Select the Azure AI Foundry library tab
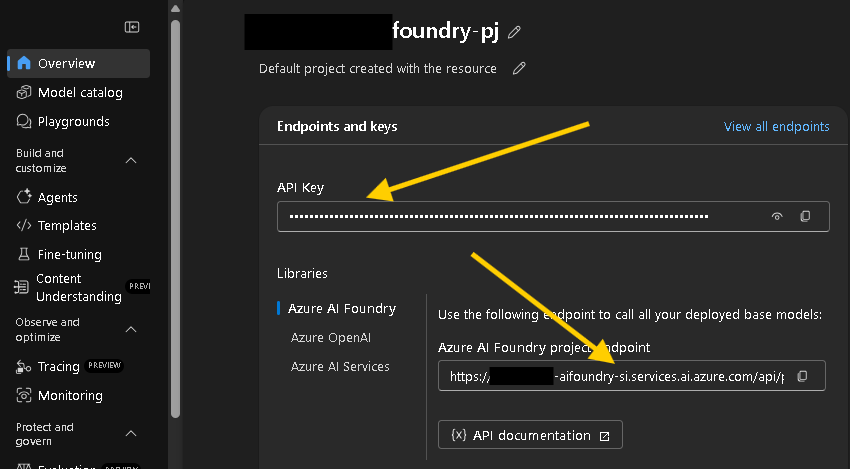850x469 pixels. pos(342,309)
